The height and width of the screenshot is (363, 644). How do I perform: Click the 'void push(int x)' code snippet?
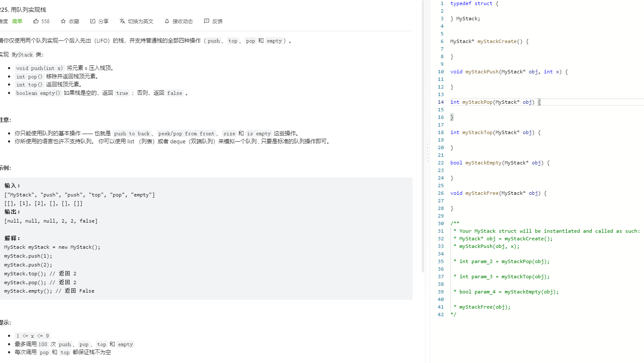click(40, 68)
